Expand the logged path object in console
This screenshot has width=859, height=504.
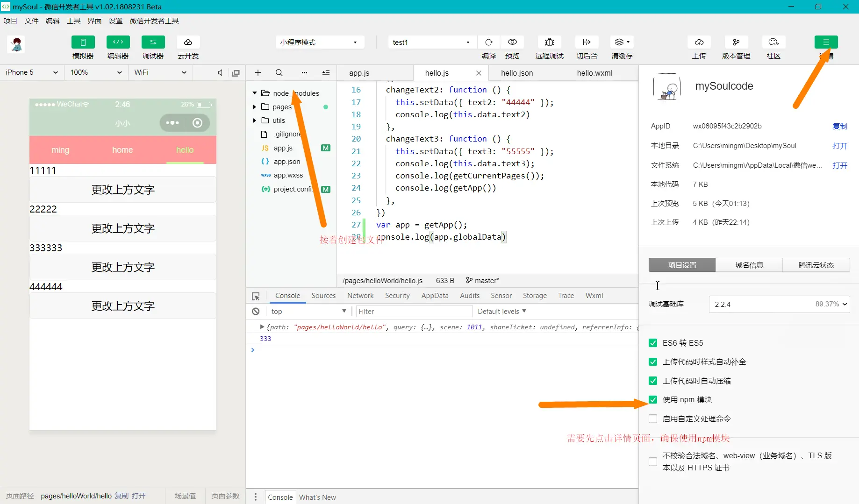pyautogui.click(x=262, y=327)
